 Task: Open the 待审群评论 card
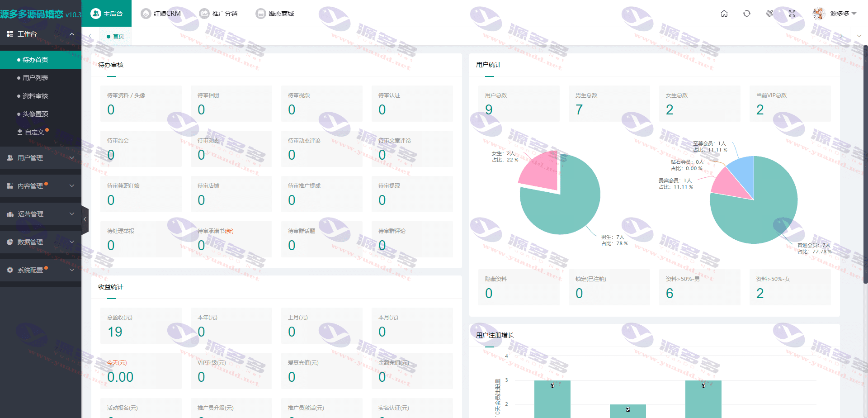(x=412, y=239)
